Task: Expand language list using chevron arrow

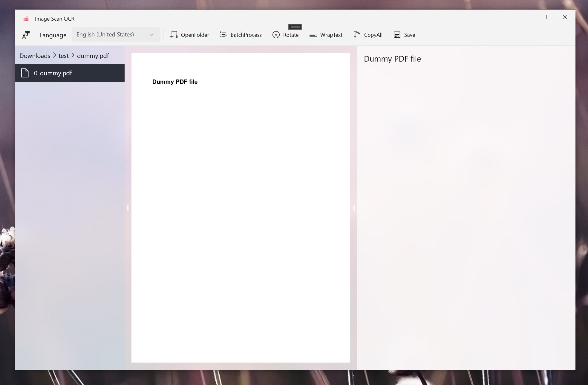Action: click(152, 35)
